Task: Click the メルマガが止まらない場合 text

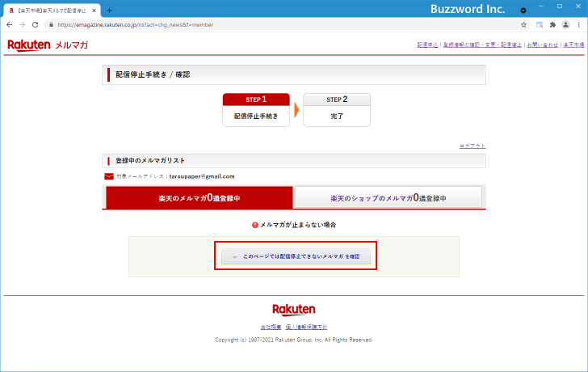Action: pos(298,225)
